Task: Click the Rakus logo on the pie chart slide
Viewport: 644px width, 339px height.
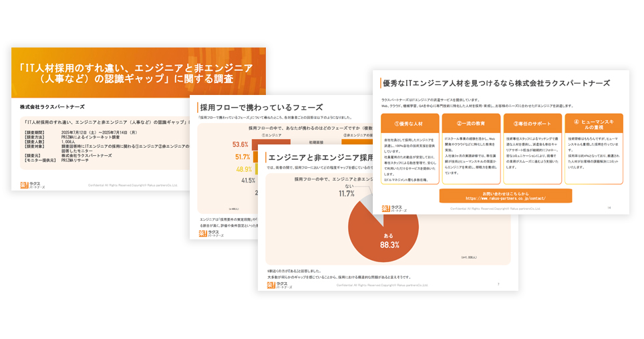Action: click(280, 285)
